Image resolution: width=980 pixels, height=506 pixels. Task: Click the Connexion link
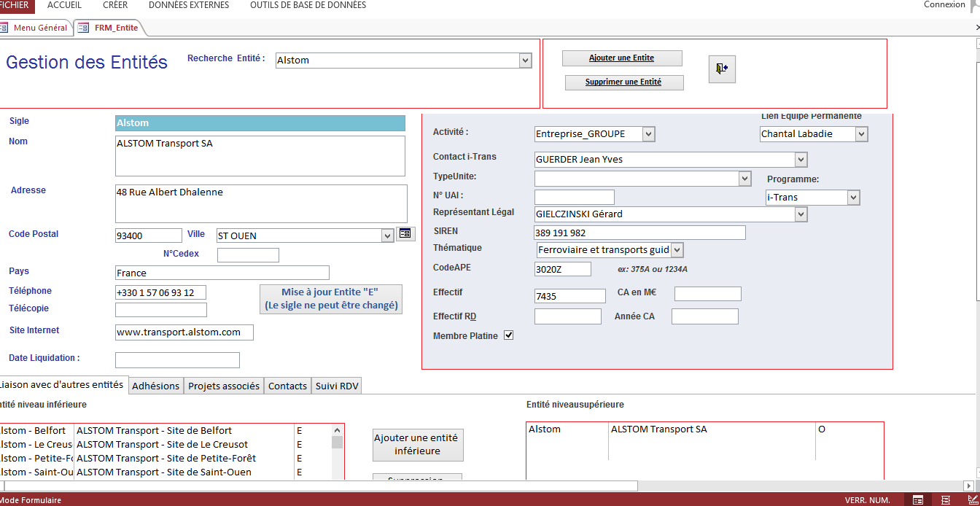pyautogui.click(x=944, y=5)
